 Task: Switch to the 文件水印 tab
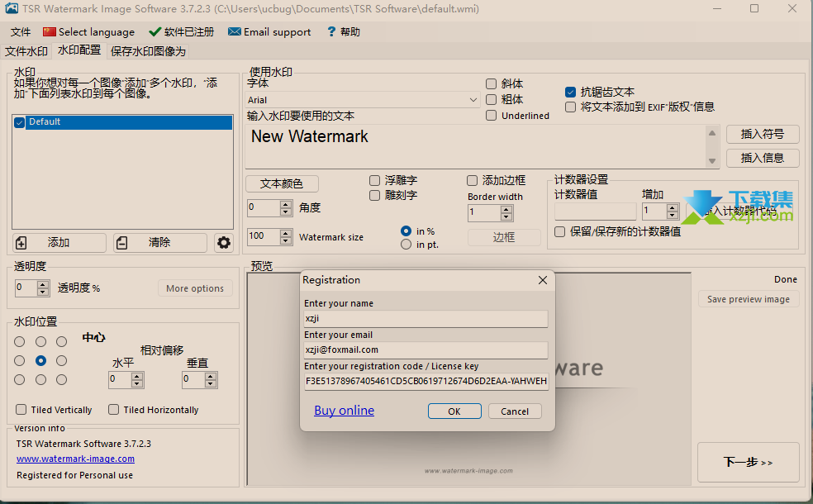point(26,51)
